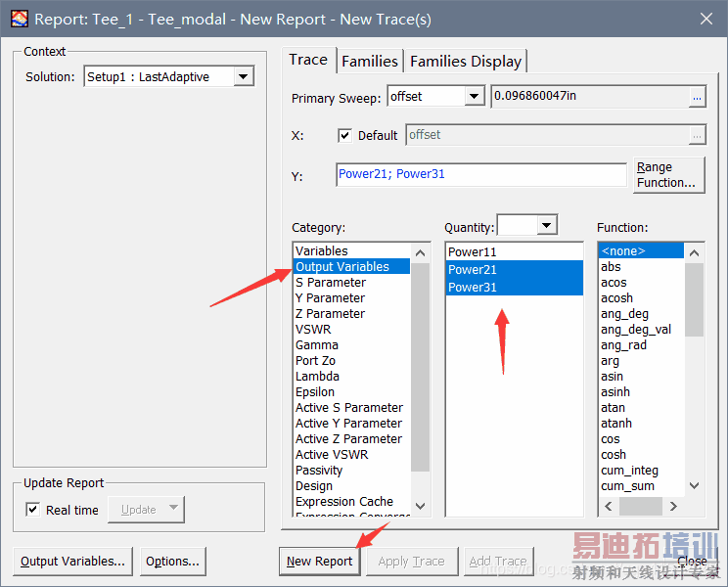
Task: Select the ang_deg function
Action: 641,314
